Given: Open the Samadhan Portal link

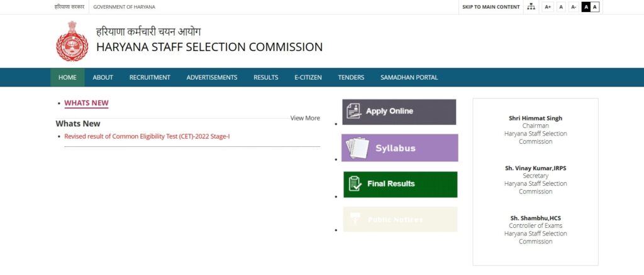Looking at the screenshot, I should [x=409, y=77].
